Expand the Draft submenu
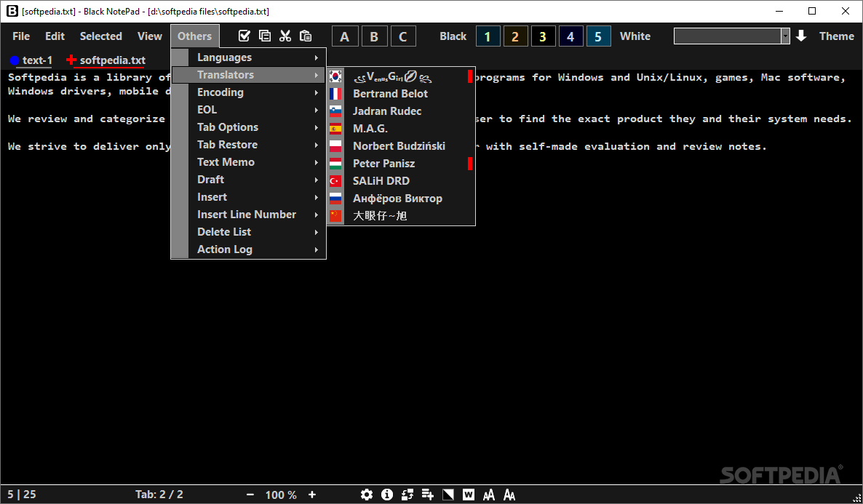The width and height of the screenshot is (863, 504). 249,180
